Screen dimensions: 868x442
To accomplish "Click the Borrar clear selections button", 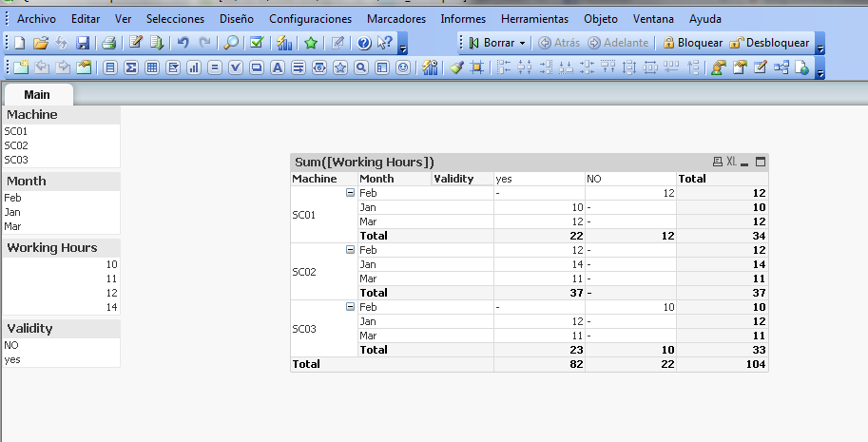I will pos(492,43).
